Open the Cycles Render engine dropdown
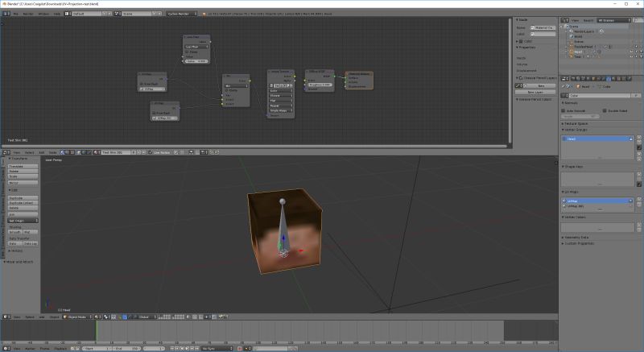The width and height of the screenshot is (644, 352). (x=182, y=14)
